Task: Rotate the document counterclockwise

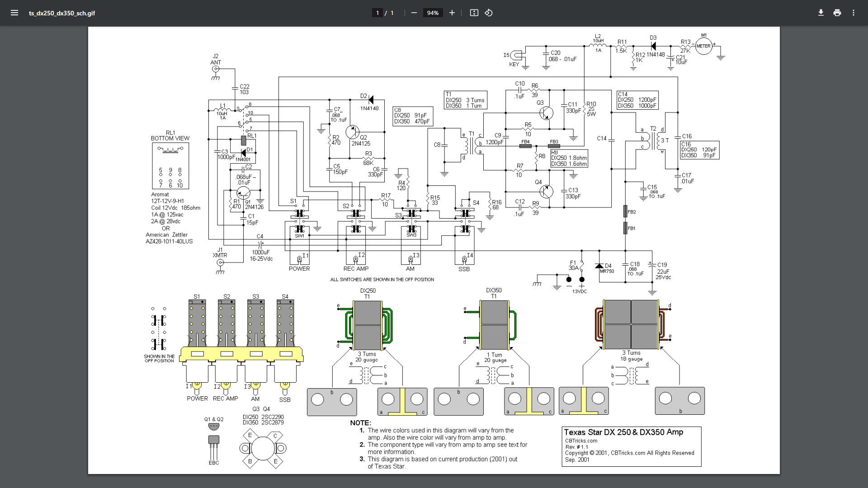Action: (489, 13)
